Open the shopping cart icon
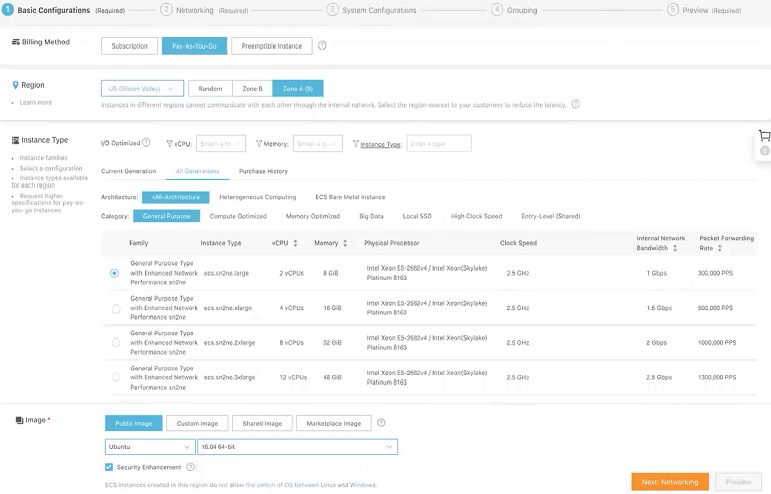 point(763,136)
